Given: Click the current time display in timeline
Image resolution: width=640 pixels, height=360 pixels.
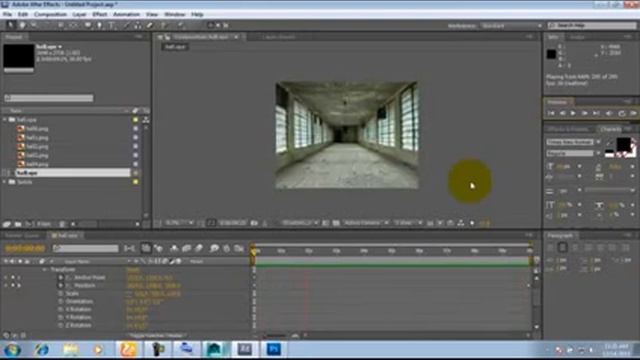Looking at the screenshot, I should tap(25, 248).
